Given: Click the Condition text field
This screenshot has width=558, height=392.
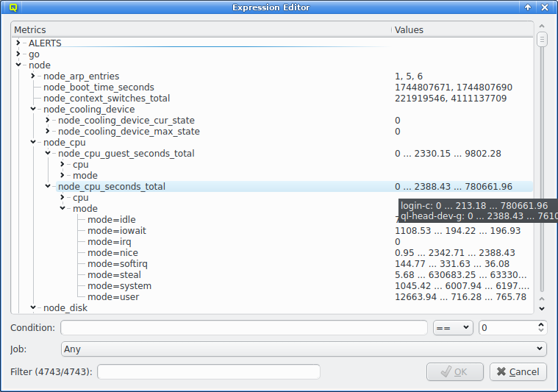Looking at the screenshot, I should click(244, 327).
